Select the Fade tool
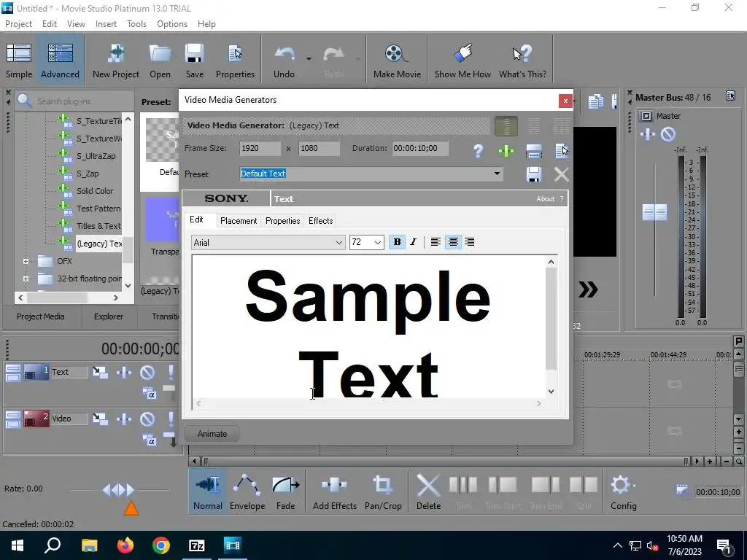 (285, 492)
